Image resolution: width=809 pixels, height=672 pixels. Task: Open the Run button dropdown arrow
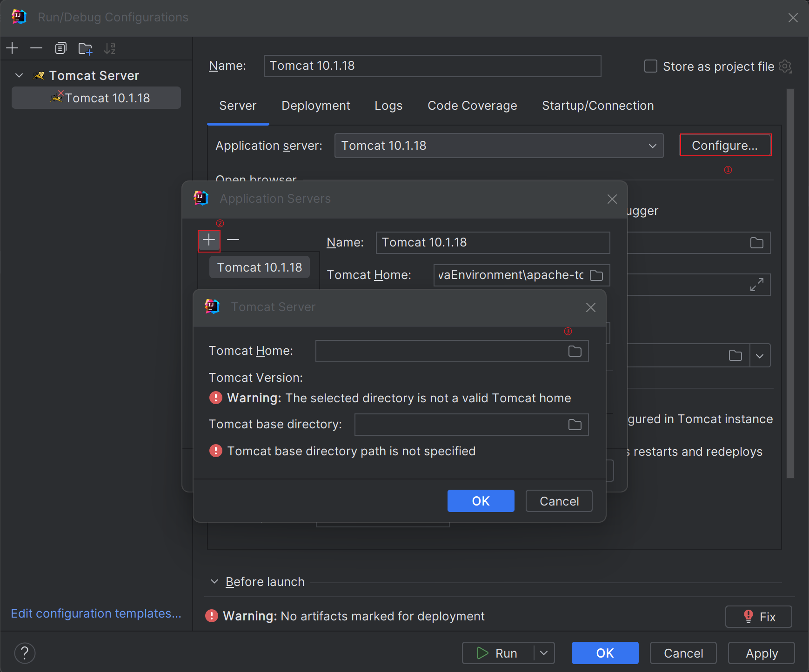[x=543, y=653]
